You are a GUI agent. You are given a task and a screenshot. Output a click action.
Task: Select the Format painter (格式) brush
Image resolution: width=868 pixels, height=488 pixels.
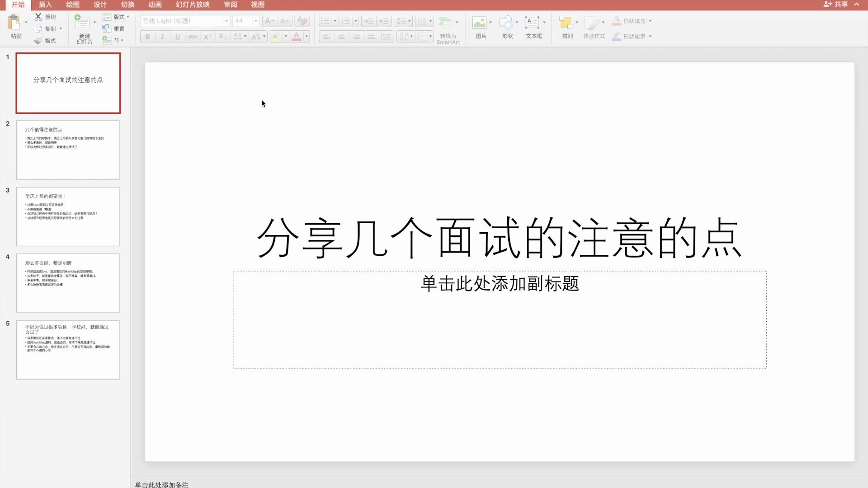pos(38,41)
